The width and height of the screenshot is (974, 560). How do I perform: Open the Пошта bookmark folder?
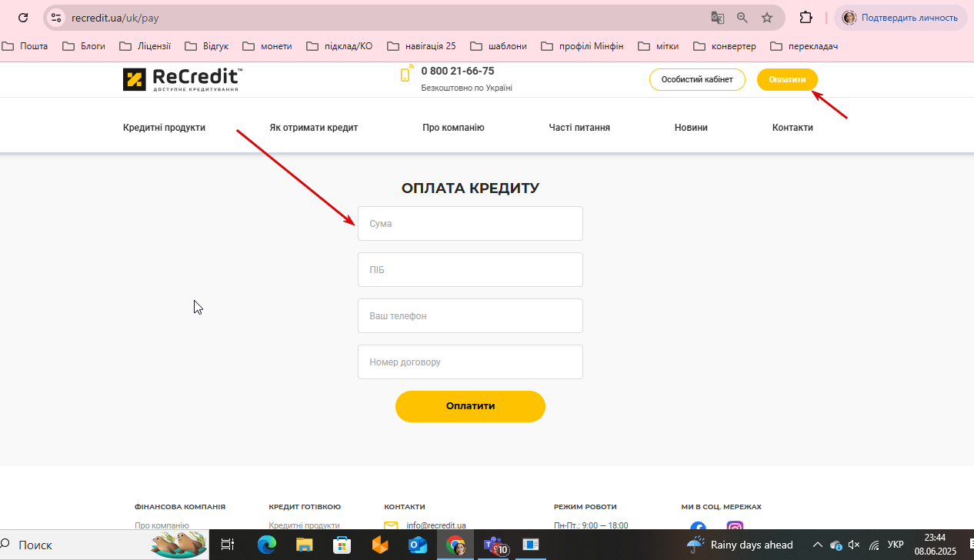tap(25, 46)
